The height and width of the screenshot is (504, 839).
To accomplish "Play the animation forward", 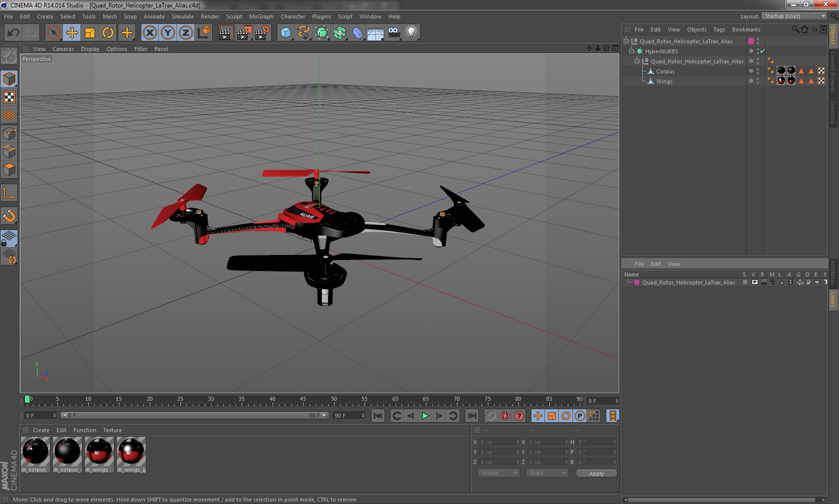I will [x=425, y=416].
